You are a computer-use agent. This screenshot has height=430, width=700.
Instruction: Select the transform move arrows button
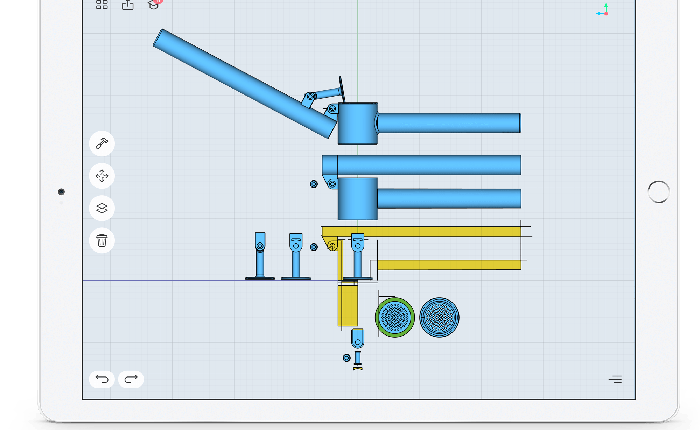click(x=102, y=176)
